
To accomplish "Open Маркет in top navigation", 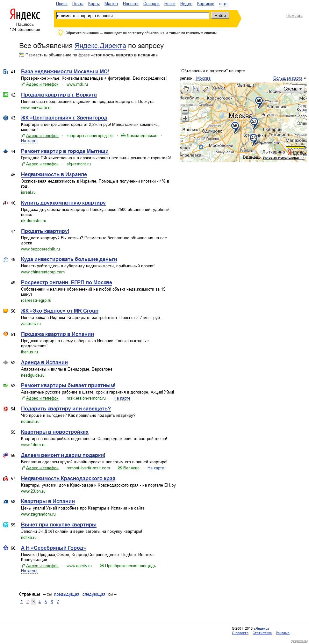I will 111,4.
